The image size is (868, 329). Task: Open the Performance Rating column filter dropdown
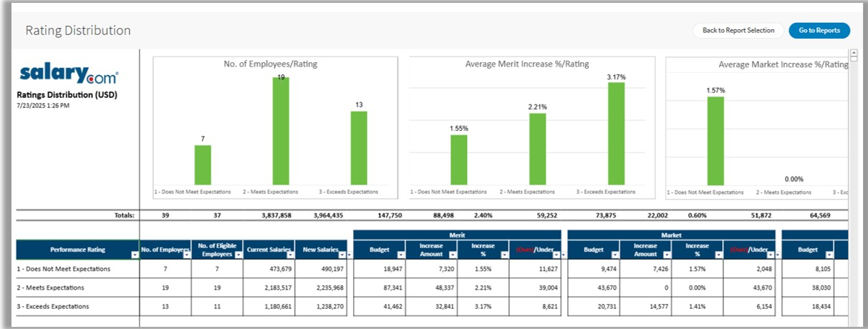pyautogui.click(x=135, y=255)
